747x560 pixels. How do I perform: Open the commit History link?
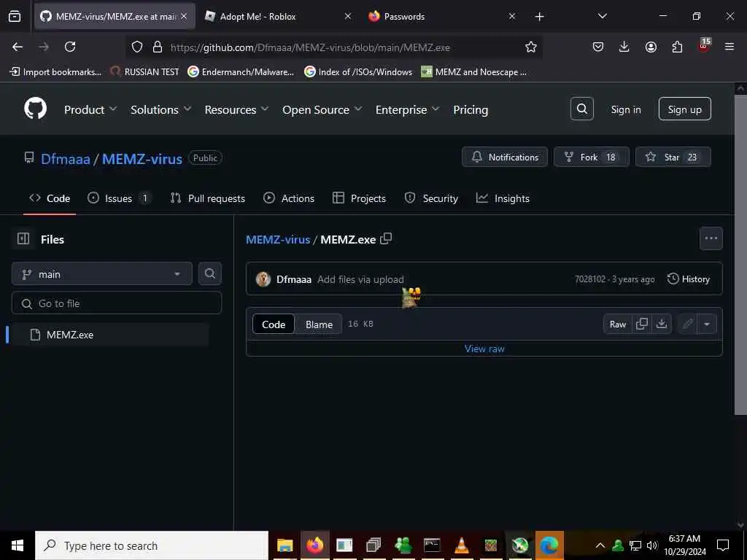pyautogui.click(x=689, y=279)
